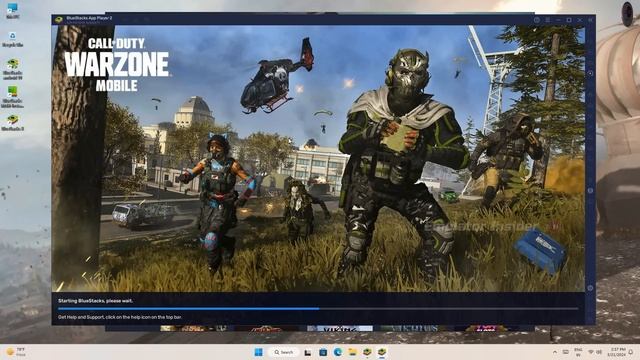Launch Microsoft Edge from the taskbar
This screenshot has width=640, height=360.
(338, 352)
